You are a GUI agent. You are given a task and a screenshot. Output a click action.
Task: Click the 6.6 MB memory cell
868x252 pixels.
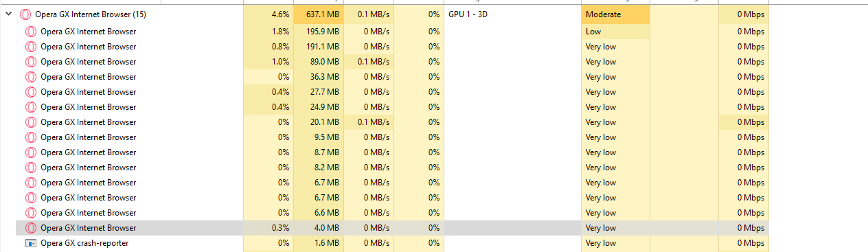click(x=319, y=213)
